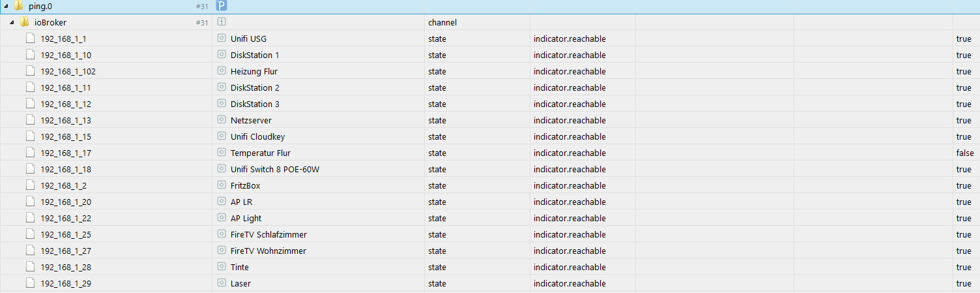Click the false value of Temperatur Flur
This screenshot has width=980, height=293.
tap(965, 153)
